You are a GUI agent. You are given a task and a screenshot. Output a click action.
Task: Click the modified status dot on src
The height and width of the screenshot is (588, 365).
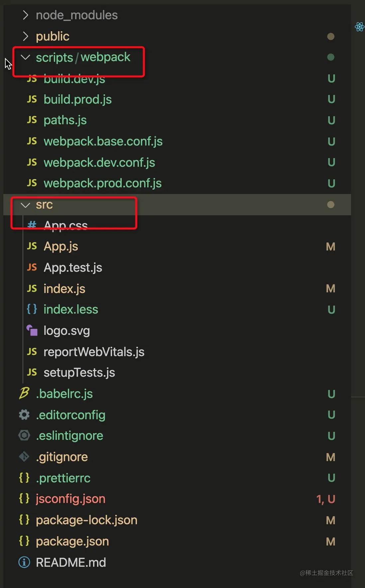[331, 205]
